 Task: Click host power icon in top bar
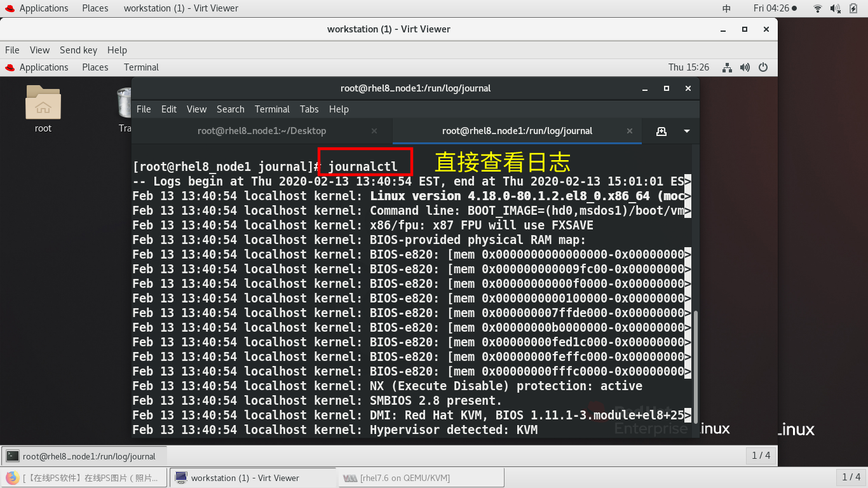point(853,8)
